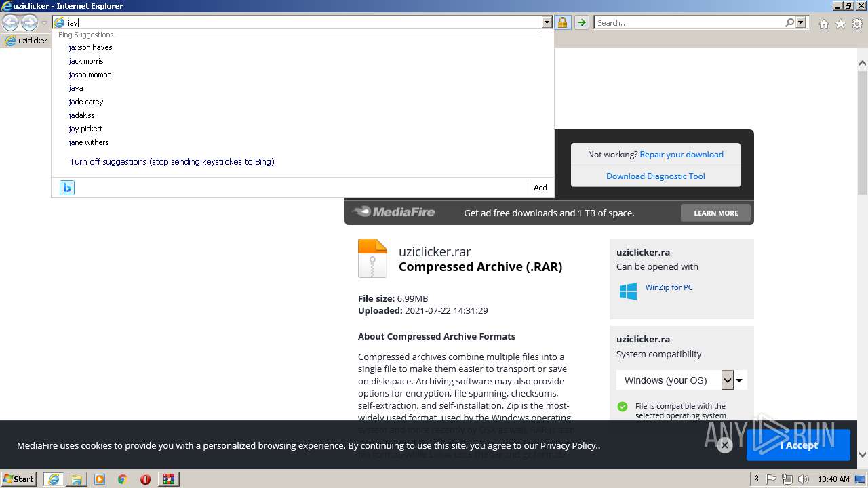Click the 'File size: 6.99MB' text
Image resolution: width=868 pixels, height=488 pixels.
393,298
